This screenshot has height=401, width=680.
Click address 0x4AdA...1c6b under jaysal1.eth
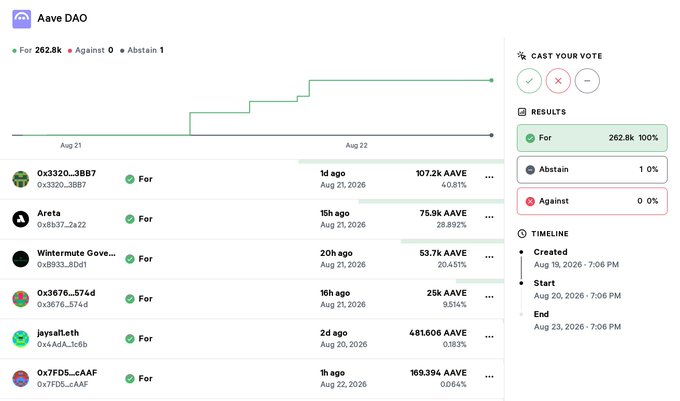(x=62, y=345)
